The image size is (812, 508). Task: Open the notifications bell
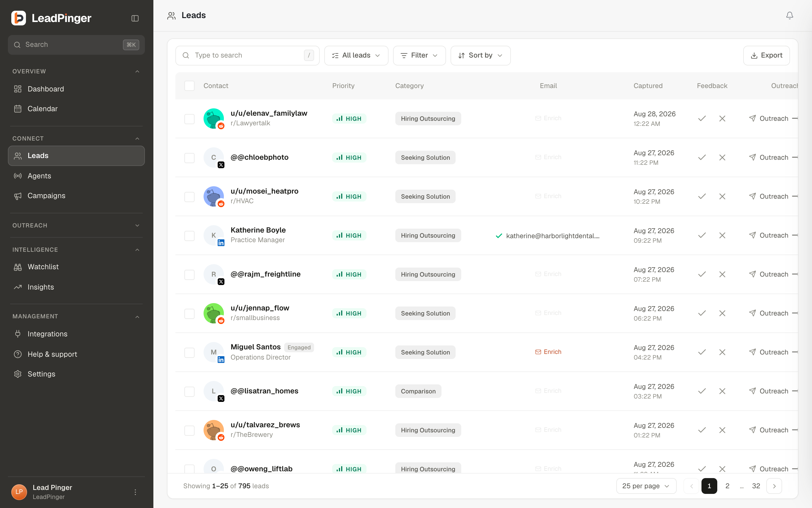[x=789, y=16]
